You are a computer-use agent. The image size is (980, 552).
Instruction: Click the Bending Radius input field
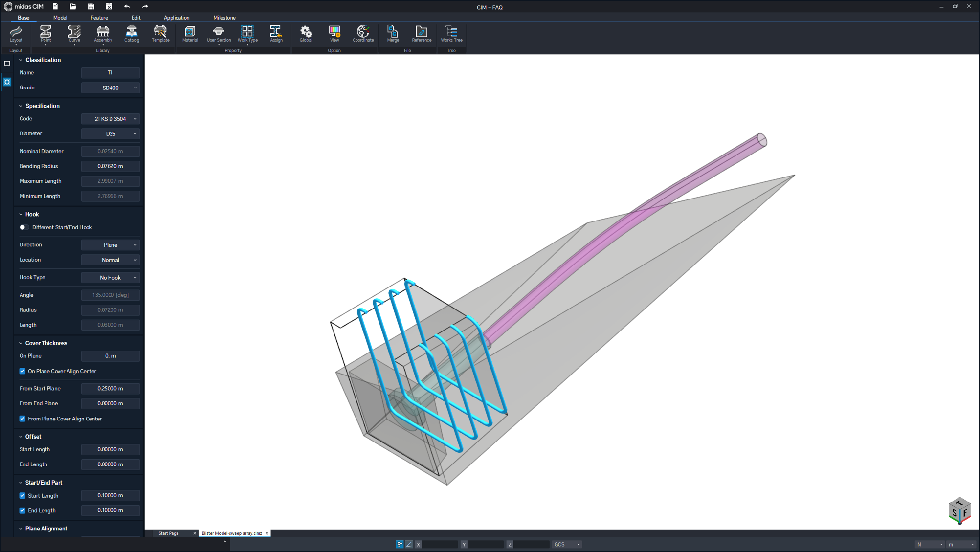[x=111, y=166]
